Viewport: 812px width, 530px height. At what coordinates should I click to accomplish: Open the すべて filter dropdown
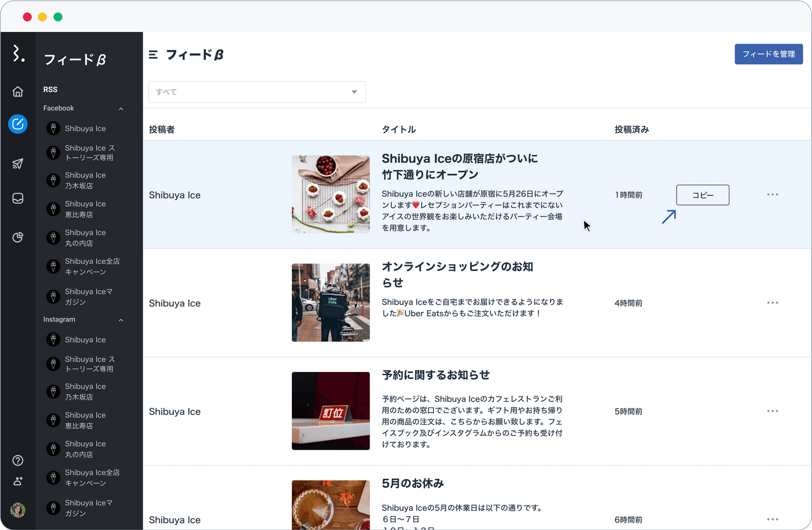(257, 92)
